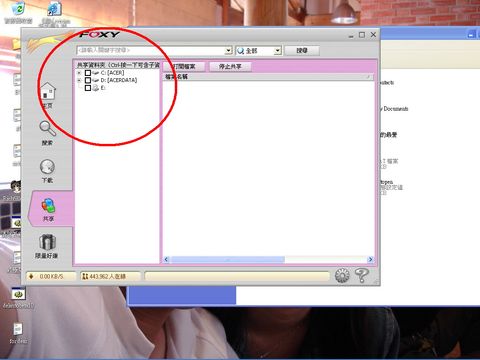Screen dimensions: 480x360
Task: Click the open file button
Action: [184, 67]
